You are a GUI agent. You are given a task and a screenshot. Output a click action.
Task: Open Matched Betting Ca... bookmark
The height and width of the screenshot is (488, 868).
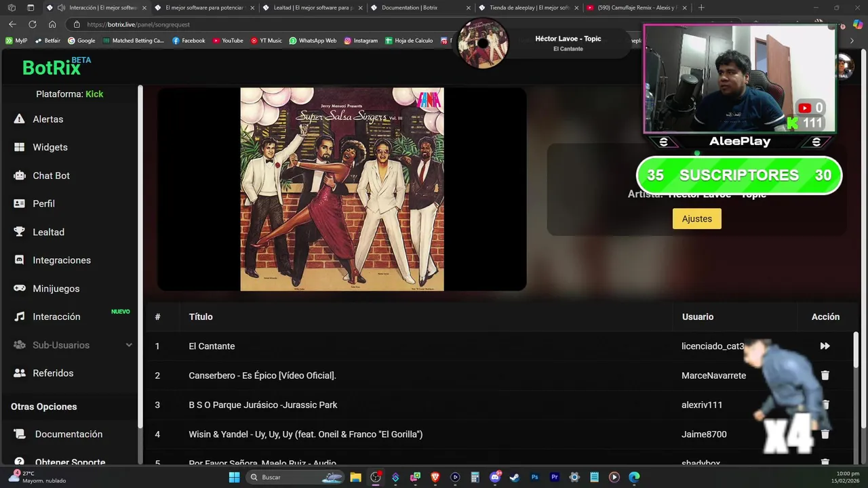click(x=134, y=41)
